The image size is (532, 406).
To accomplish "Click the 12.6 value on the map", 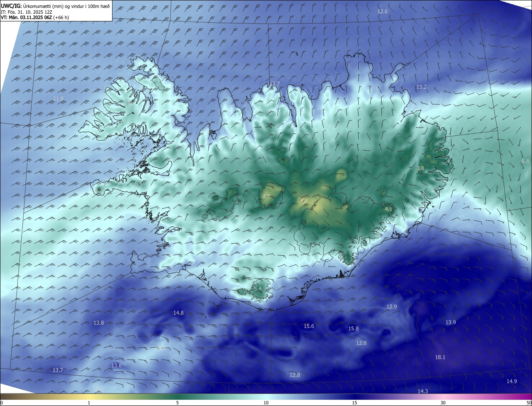I will [382, 11].
